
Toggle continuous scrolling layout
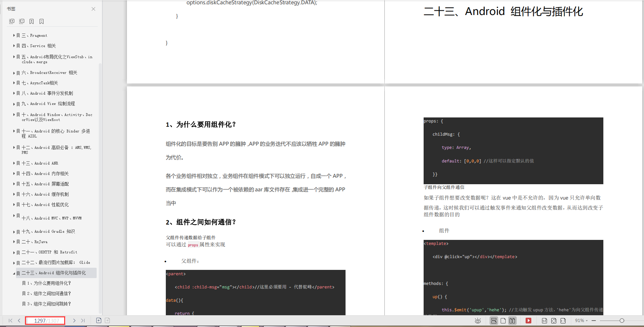coord(494,321)
